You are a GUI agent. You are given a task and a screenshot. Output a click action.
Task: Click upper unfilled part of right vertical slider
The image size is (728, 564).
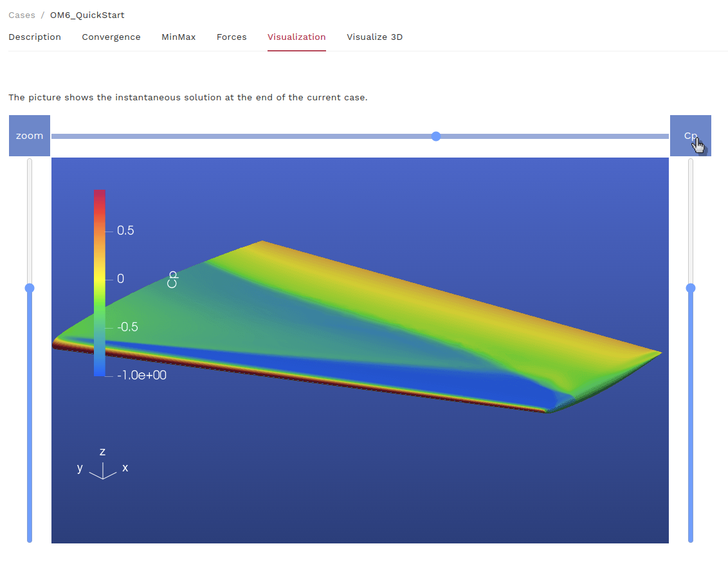(x=691, y=219)
